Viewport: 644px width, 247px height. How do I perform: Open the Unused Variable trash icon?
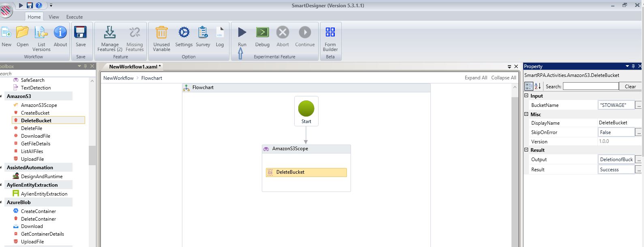161,32
